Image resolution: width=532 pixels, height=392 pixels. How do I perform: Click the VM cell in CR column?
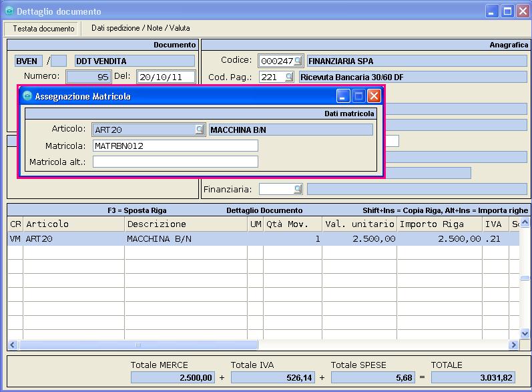(x=15, y=239)
